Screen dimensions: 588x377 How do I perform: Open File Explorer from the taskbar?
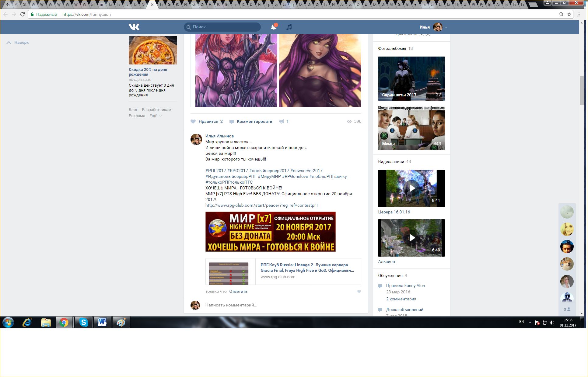pos(46,322)
